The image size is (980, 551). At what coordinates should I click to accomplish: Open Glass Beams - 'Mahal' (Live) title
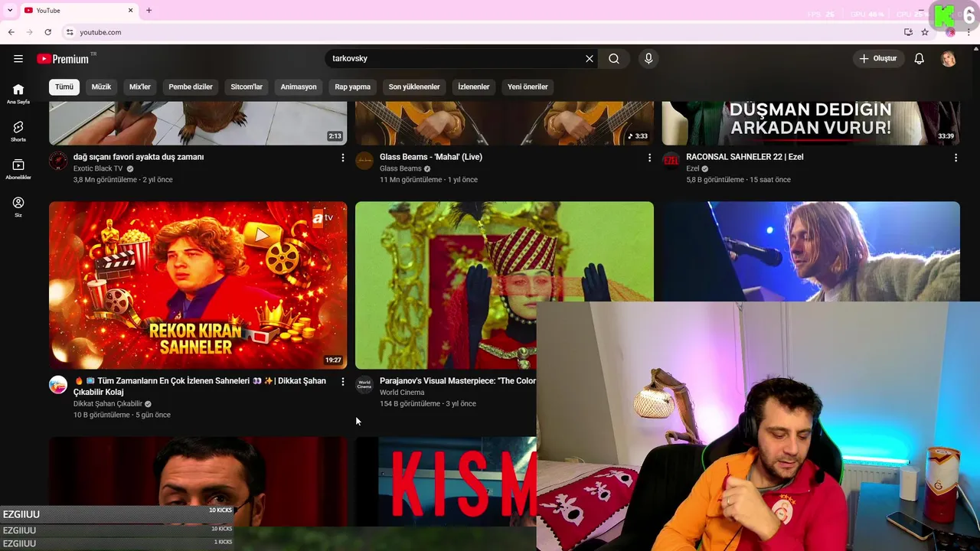coord(431,157)
